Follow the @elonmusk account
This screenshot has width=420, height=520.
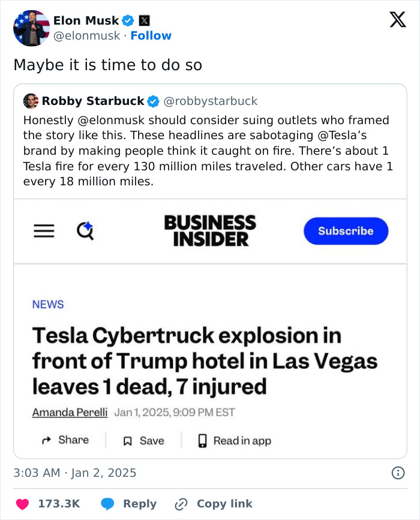click(151, 35)
